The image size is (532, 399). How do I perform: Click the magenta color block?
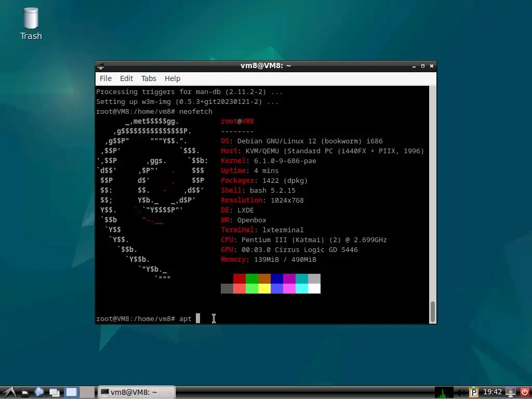(x=289, y=279)
